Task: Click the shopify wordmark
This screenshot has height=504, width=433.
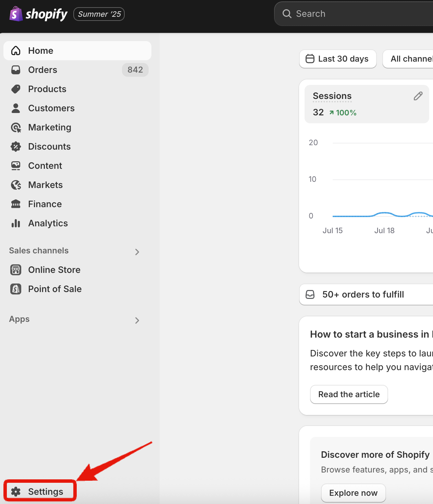Action: tap(46, 14)
